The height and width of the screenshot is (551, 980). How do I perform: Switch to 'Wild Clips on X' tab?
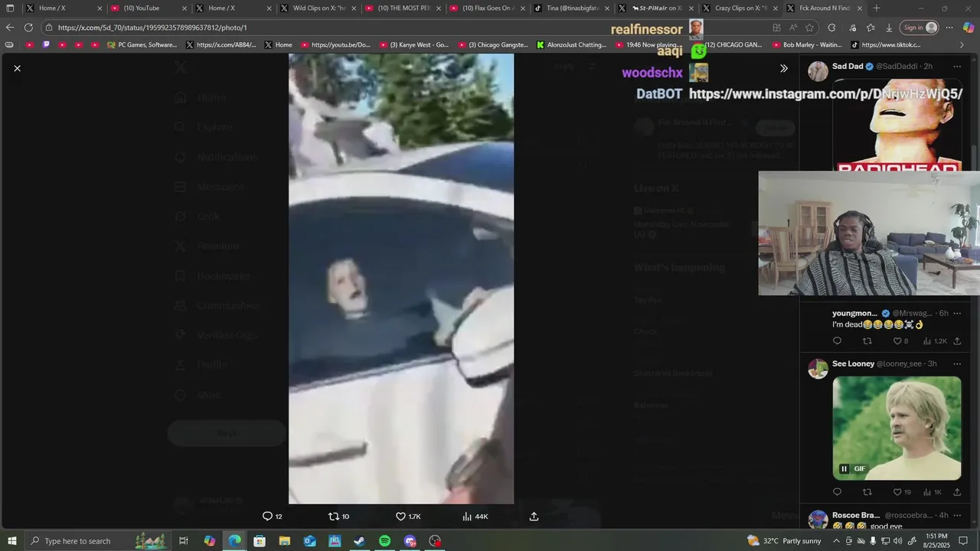pos(316,8)
